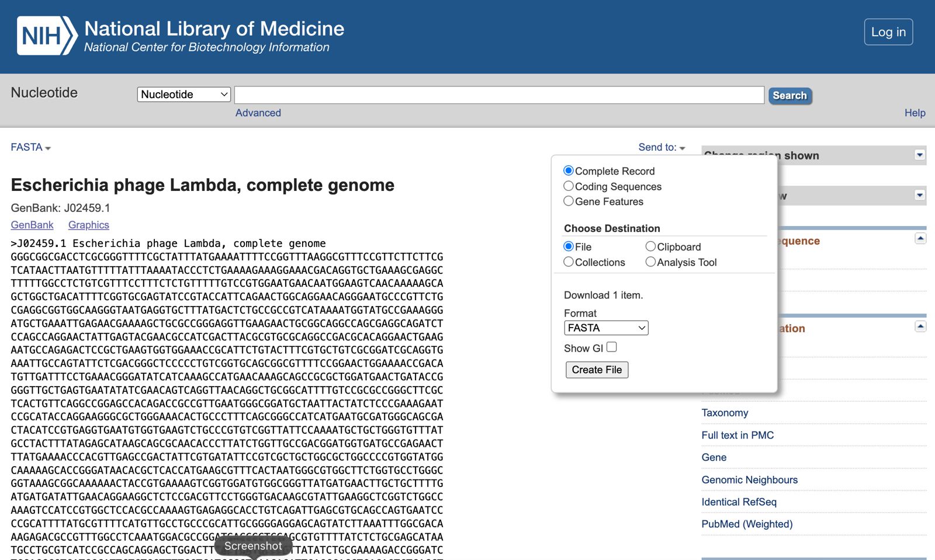Click the NIH logo icon

tap(47, 36)
